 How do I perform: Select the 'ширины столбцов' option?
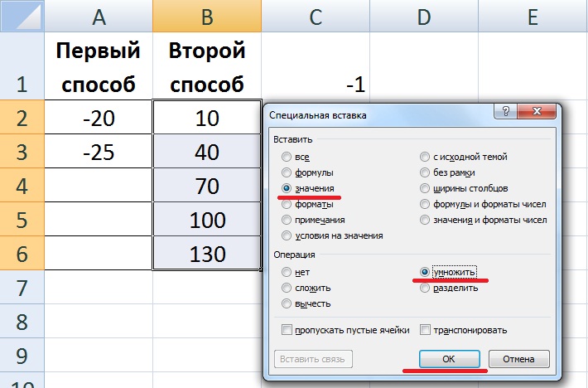pyautogui.click(x=425, y=188)
